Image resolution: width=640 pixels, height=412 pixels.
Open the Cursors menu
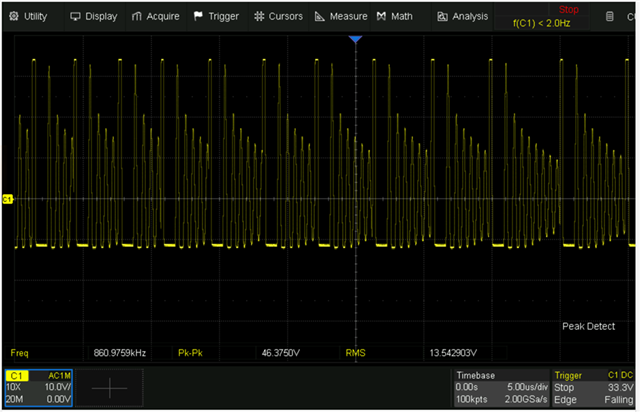click(x=278, y=16)
